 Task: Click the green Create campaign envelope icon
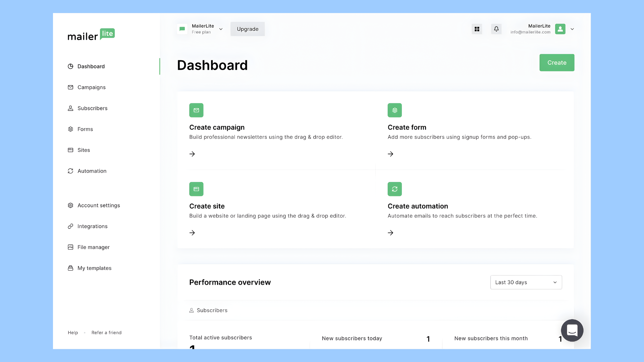tap(196, 110)
